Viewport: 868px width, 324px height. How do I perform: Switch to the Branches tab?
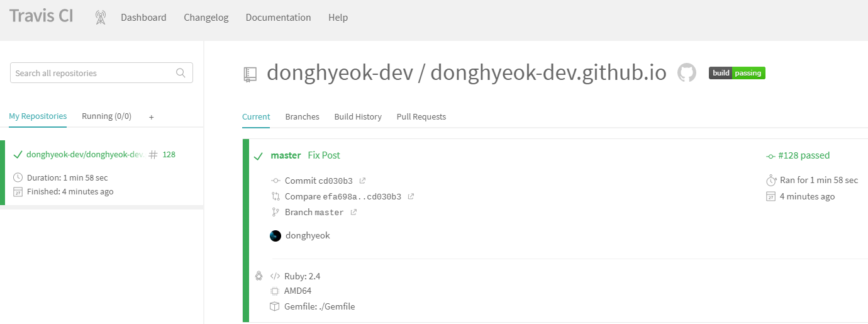tap(302, 116)
